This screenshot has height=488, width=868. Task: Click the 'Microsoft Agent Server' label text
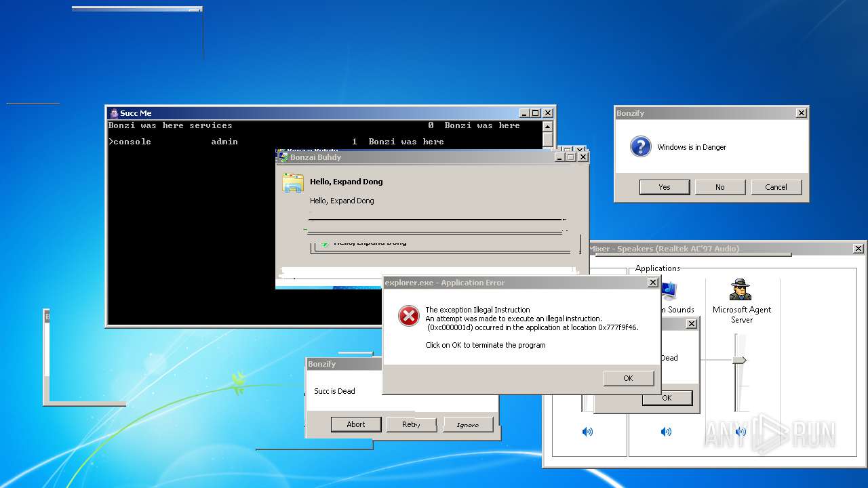[x=741, y=314]
